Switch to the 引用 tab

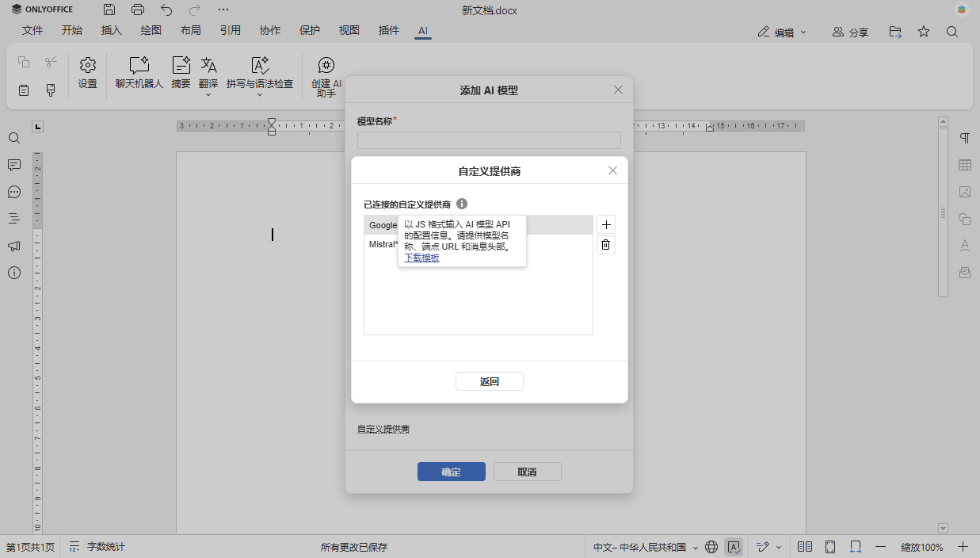coord(231,30)
